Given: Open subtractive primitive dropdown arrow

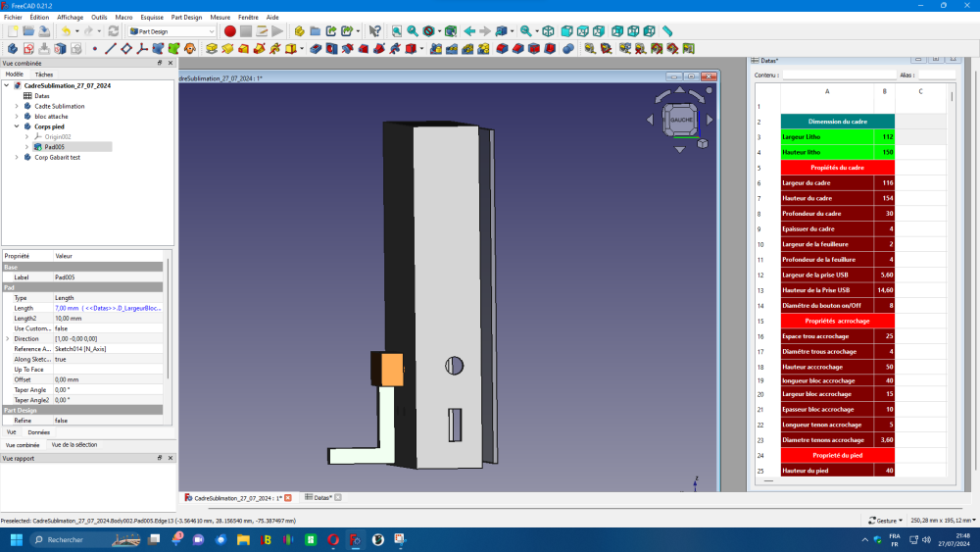Looking at the screenshot, I should 421,49.
